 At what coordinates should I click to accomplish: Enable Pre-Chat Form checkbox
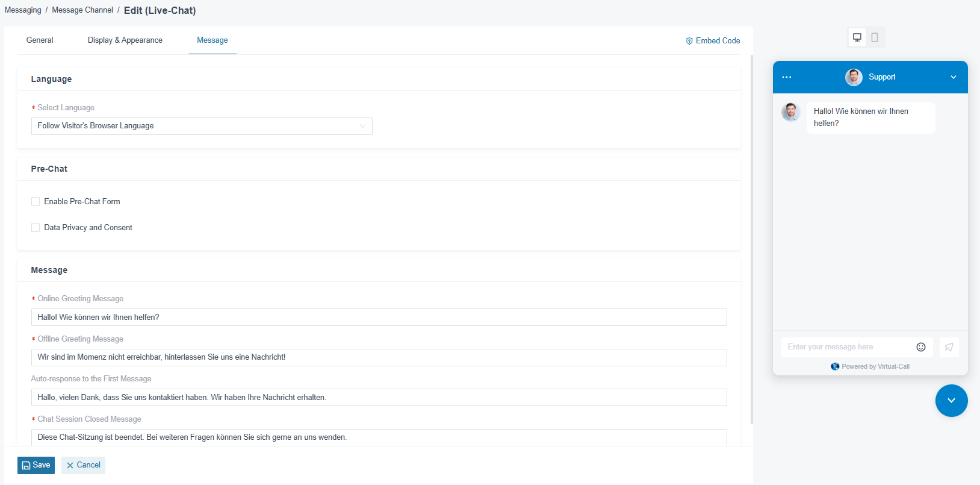pos(36,202)
